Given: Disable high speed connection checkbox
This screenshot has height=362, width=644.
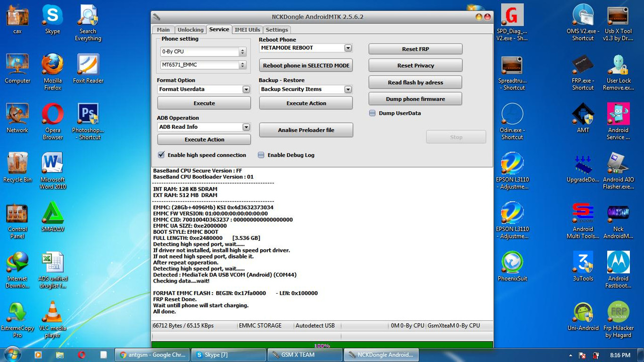Looking at the screenshot, I should (x=162, y=155).
